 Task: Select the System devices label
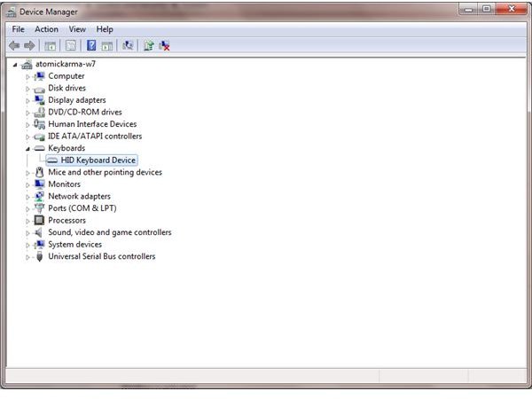pyautogui.click(x=75, y=245)
